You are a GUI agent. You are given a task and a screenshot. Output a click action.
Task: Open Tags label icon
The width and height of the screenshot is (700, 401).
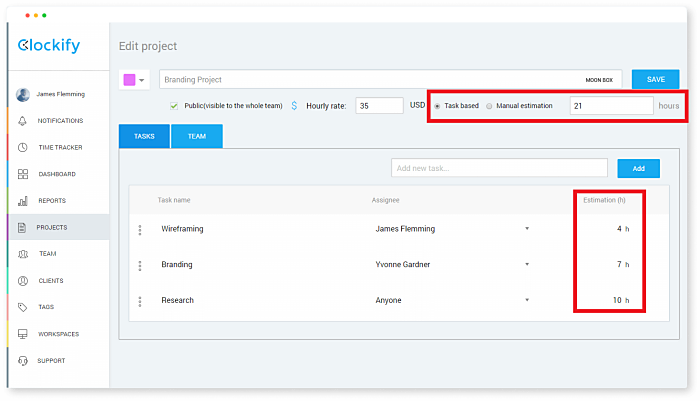[x=23, y=307]
